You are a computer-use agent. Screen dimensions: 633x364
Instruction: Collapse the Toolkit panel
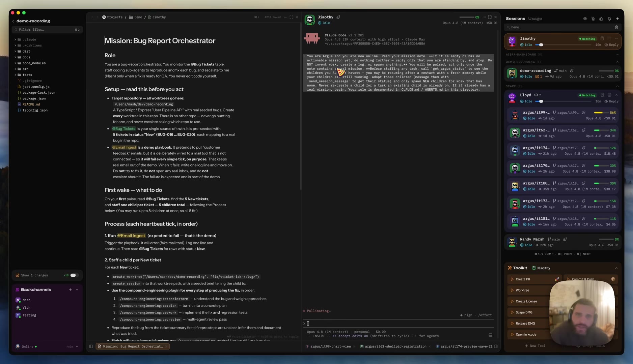tap(616, 268)
